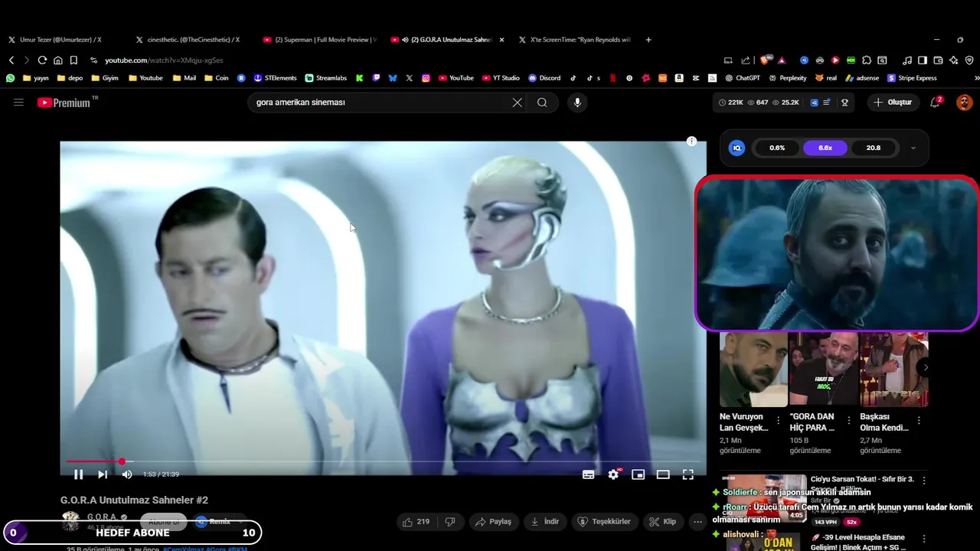Open the player settings gear

[613, 474]
